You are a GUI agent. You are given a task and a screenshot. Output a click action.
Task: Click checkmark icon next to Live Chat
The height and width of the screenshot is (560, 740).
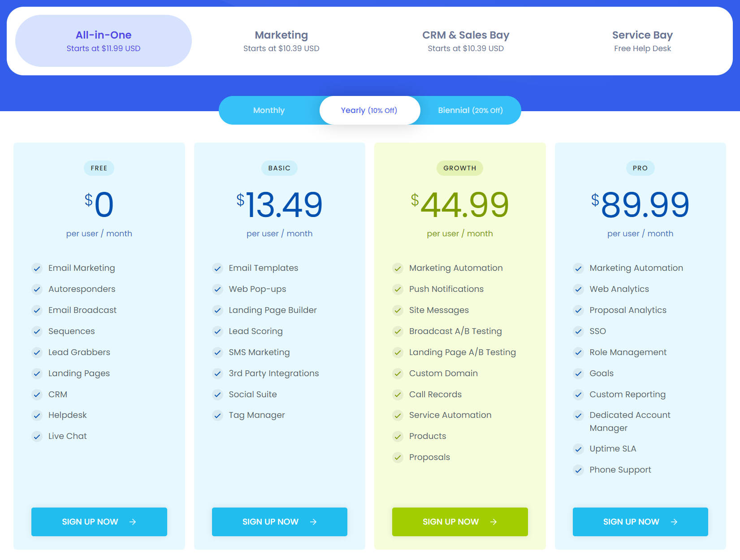tap(37, 437)
